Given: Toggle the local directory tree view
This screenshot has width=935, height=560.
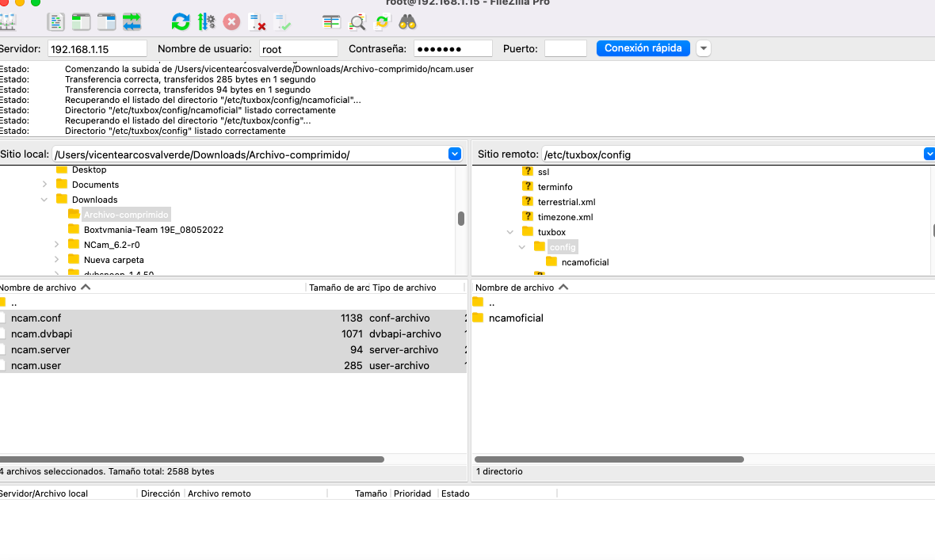Looking at the screenshot, I should pos(81,22).
